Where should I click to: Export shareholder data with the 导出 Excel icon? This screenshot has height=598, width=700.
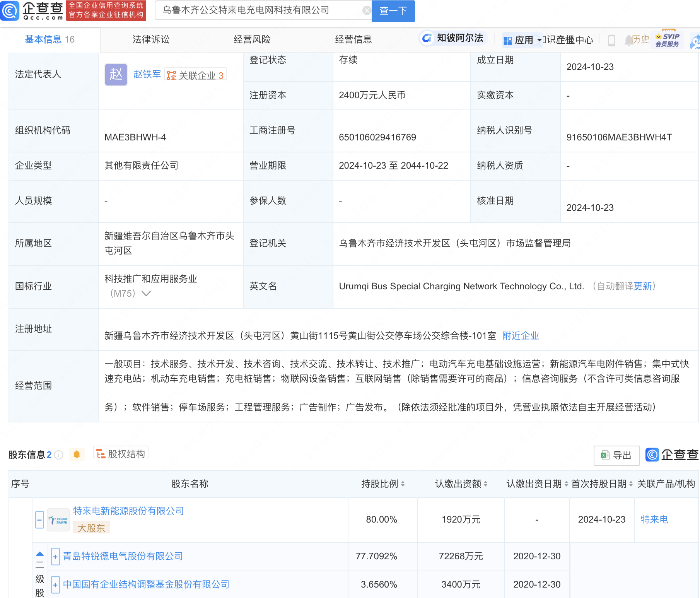coord(616,456)
